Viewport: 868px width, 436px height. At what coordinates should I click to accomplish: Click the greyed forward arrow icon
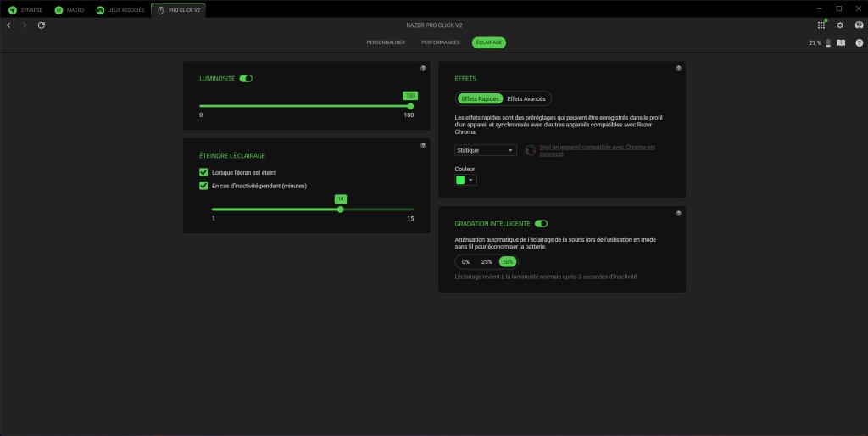point(25,25)
